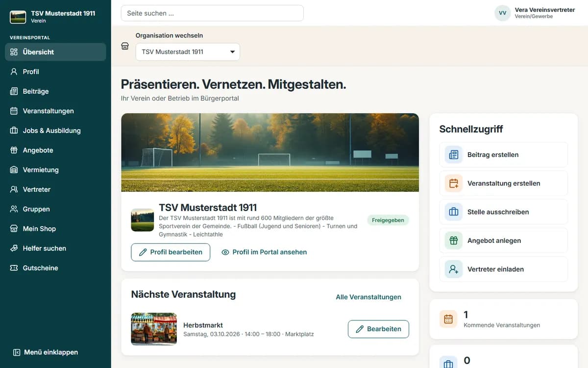Open Übersicht in the sidebar
The width and height of the screenshot is (588, 368).
[x=55, y=52]
